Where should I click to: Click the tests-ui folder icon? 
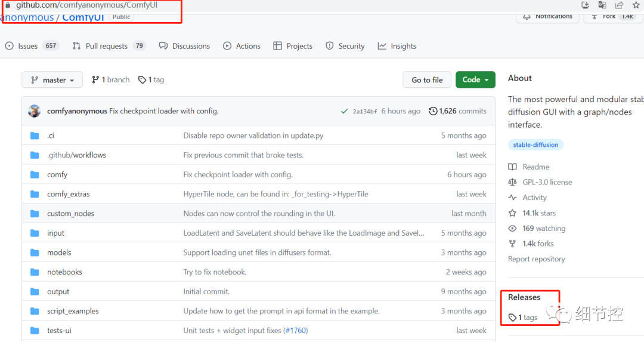[x=35, y=331]
